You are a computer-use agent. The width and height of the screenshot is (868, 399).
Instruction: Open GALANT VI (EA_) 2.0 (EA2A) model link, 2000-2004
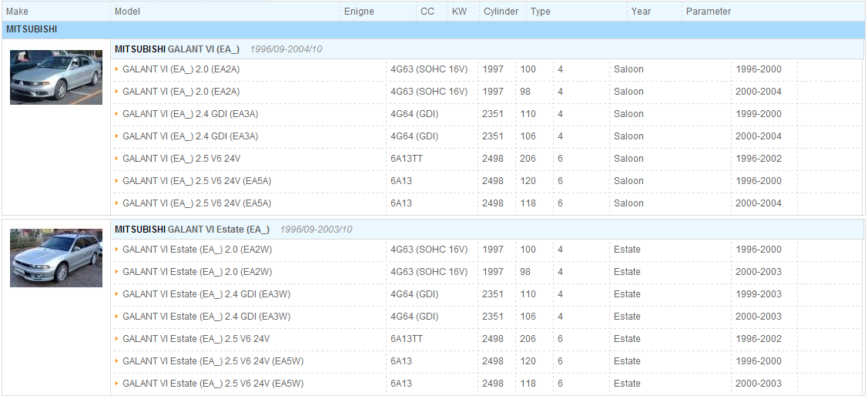(181, 92)
